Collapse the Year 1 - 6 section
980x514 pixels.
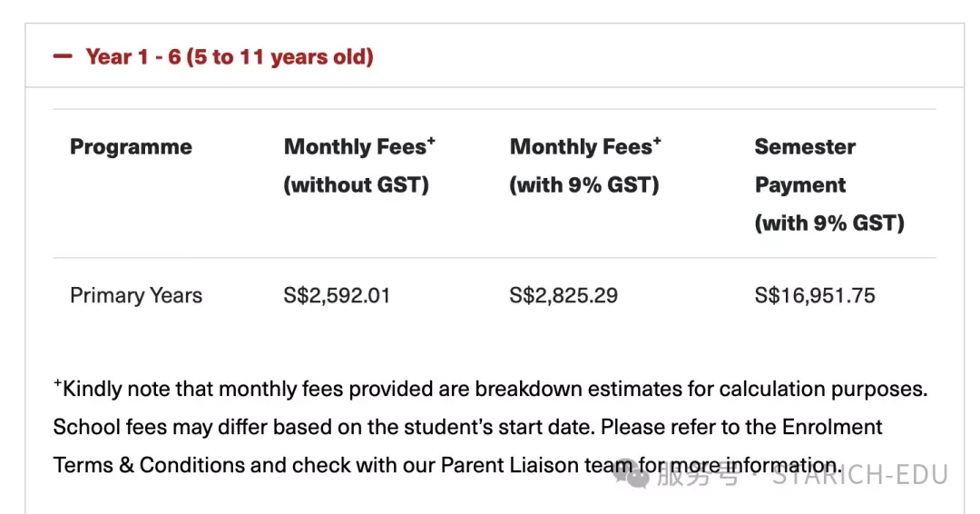tap(495, 56)
